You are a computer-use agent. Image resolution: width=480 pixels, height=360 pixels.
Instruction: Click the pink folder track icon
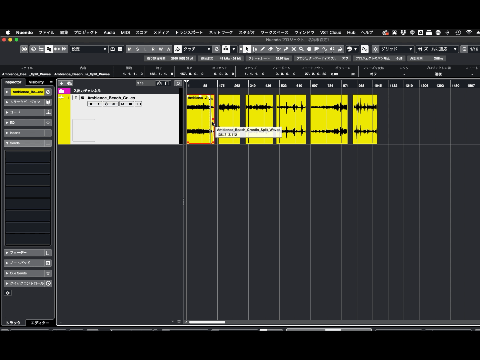(62, 91)
